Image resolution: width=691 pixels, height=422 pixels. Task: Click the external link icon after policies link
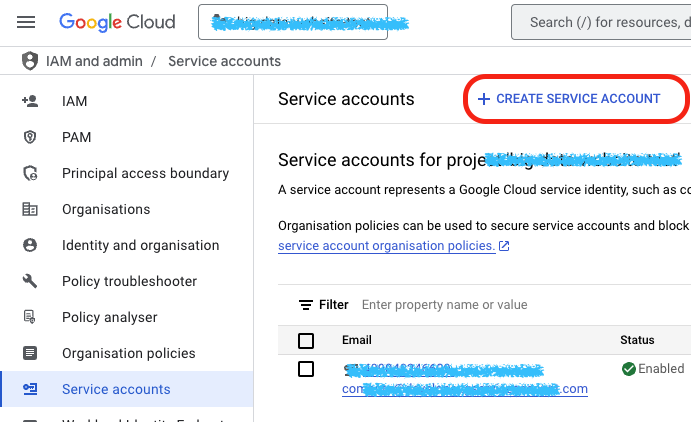click(504, 246)
